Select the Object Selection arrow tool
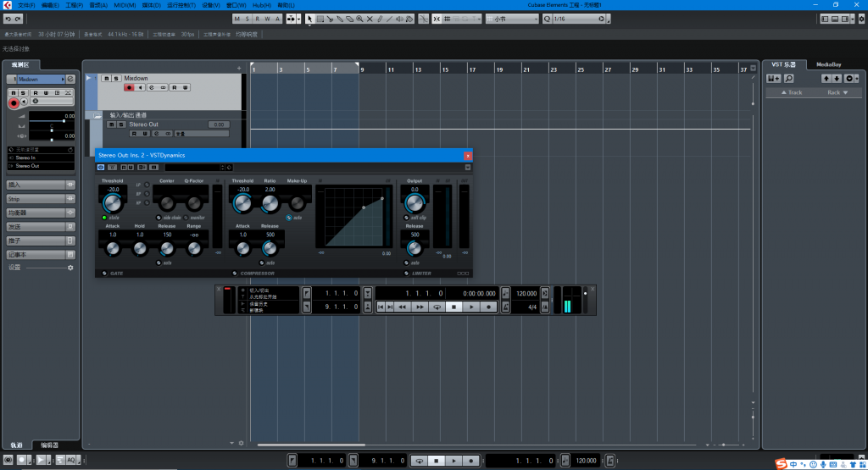Image resolution: width=868 pixels, height=470 pixels. (x=310, y=19)
